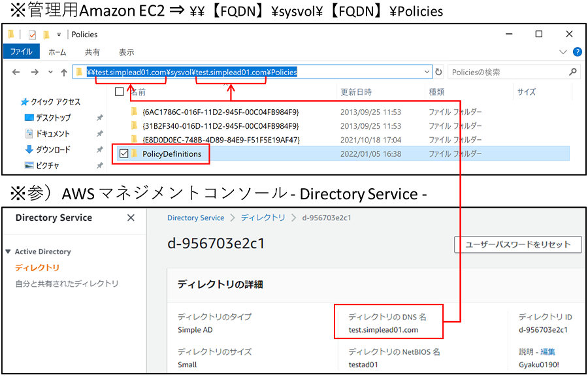Click the {31B2F340...} folder icon
588x377 pixels.
coord(134,125)
